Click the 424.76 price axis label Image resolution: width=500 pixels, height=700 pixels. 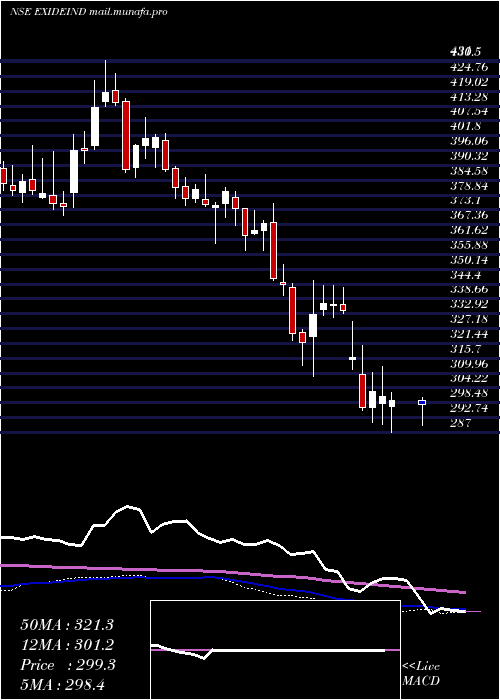coord(468,67)
